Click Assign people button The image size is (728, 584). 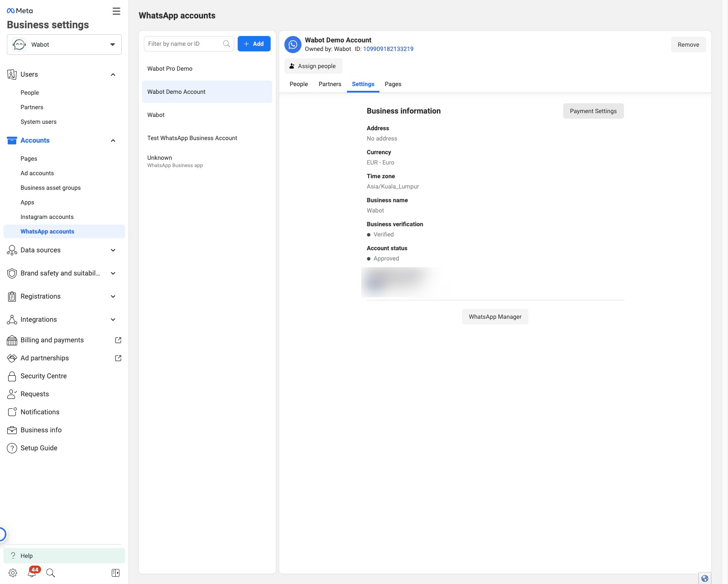tap(313, 66)
